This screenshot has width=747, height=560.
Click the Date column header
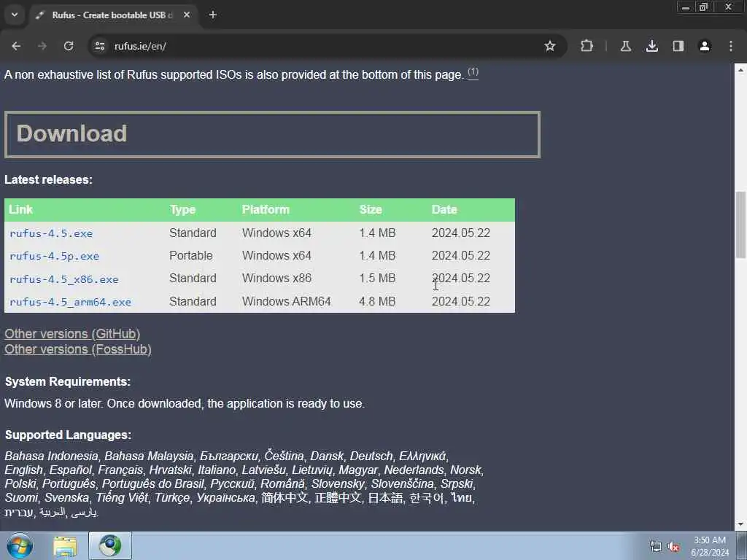[444, 209]
